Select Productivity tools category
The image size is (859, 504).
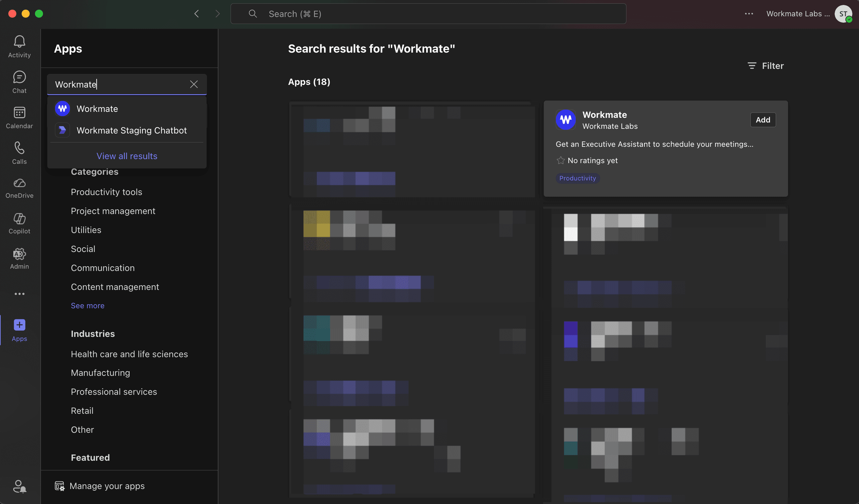click(x=106, y=192)
